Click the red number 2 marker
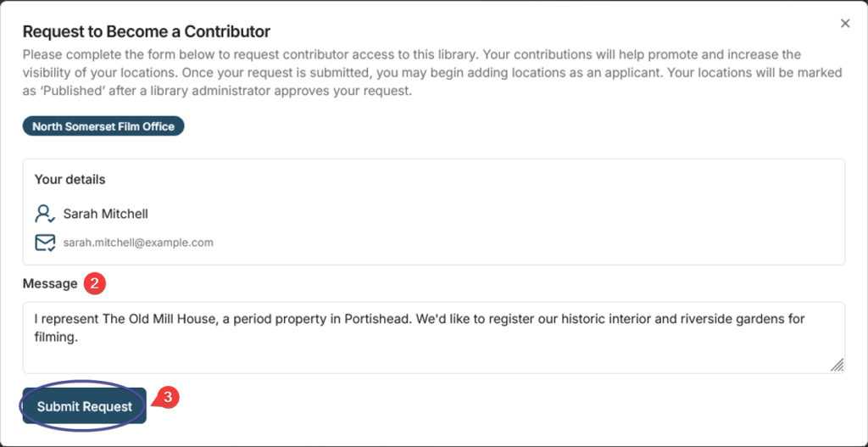This screenshot has height=447, width=868. click(95, 284)
